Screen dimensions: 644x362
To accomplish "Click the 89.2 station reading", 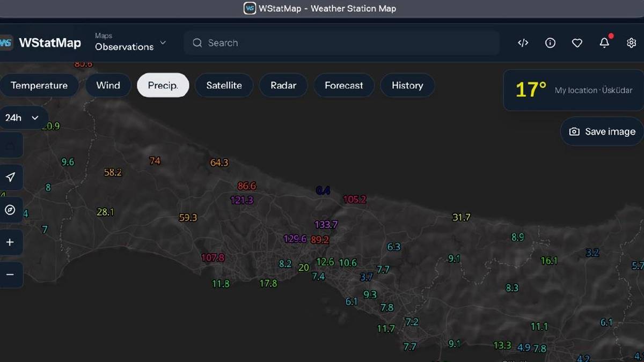I will click(x=319, y=240).
